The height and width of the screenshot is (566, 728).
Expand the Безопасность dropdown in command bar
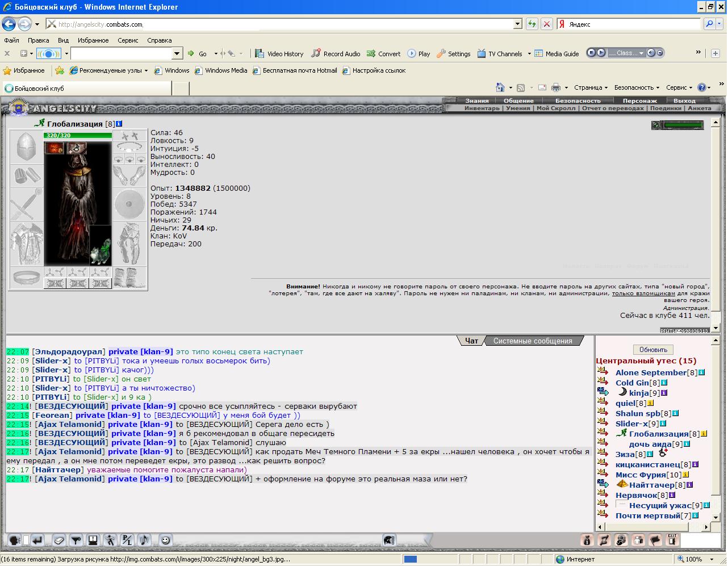click(x=637, y=87)
